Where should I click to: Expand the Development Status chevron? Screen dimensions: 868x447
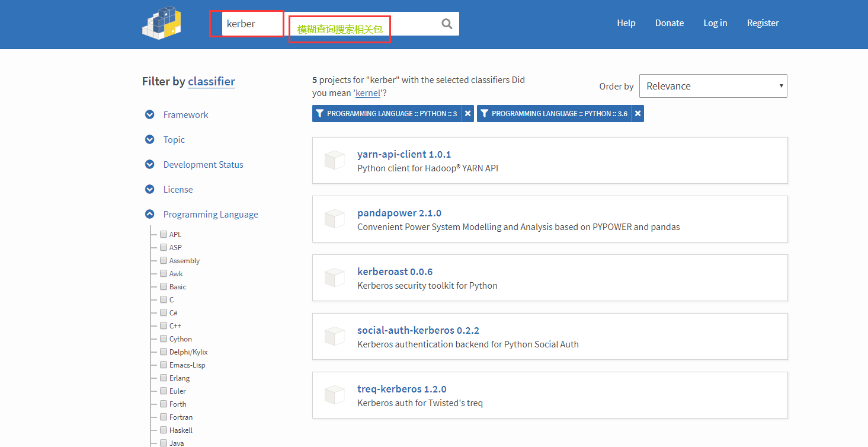pyautogui.click(x=150, y=164)
